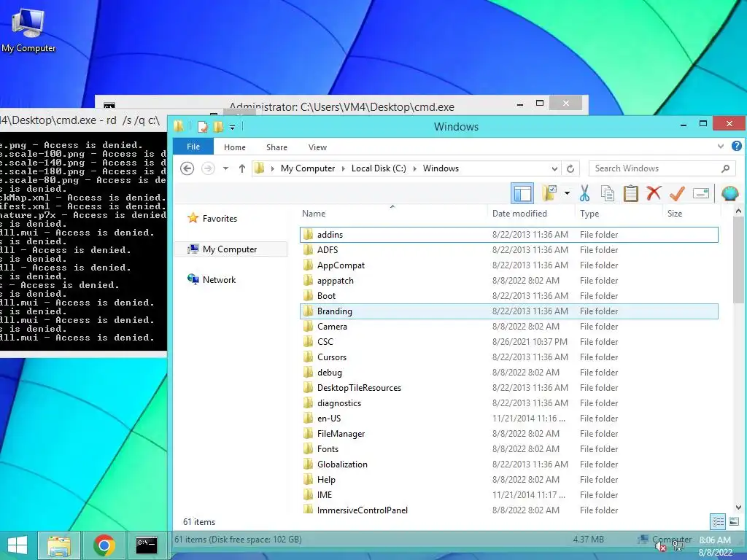The width and height of the screenshot is (747, 560).
Task: Open the dropdown arrow beside folder options icon
Action: point(567,193)
